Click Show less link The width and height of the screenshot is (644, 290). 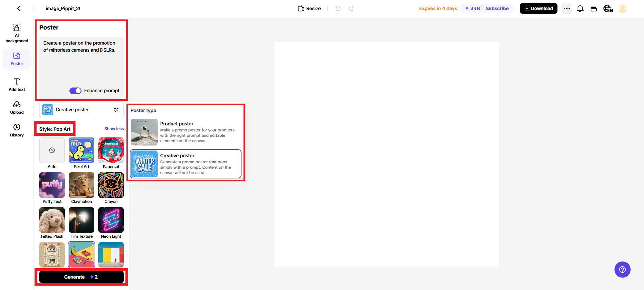click(x=114, y=129)
